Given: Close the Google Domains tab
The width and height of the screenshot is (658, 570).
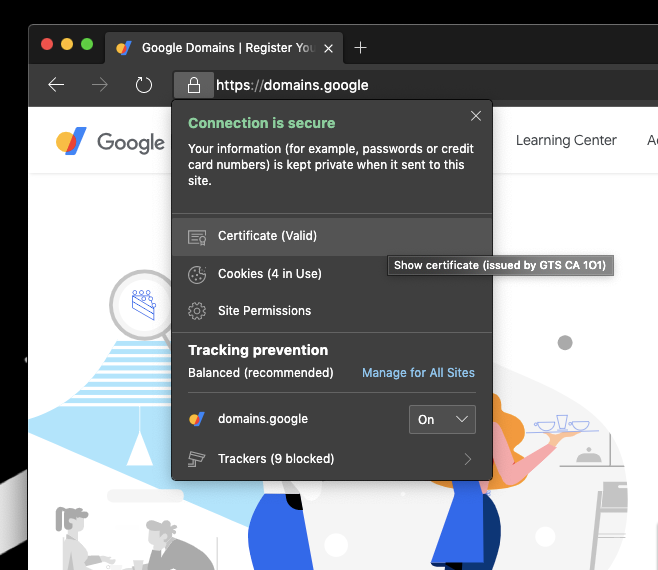Looking at the screenshot, I should pos(329,48).
